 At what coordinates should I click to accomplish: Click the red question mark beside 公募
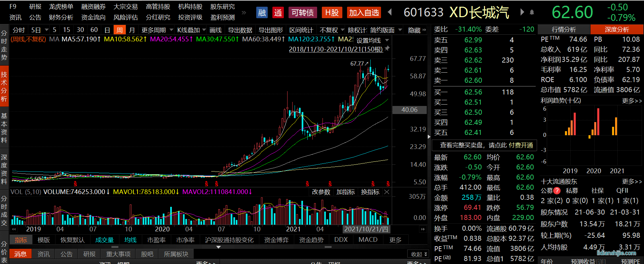tap(557, 191)
